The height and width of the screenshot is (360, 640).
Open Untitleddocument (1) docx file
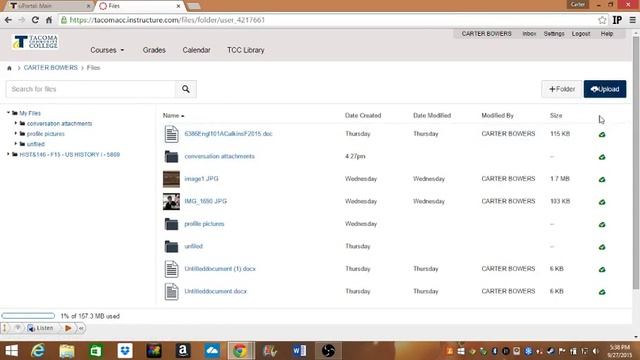point(220,269)
